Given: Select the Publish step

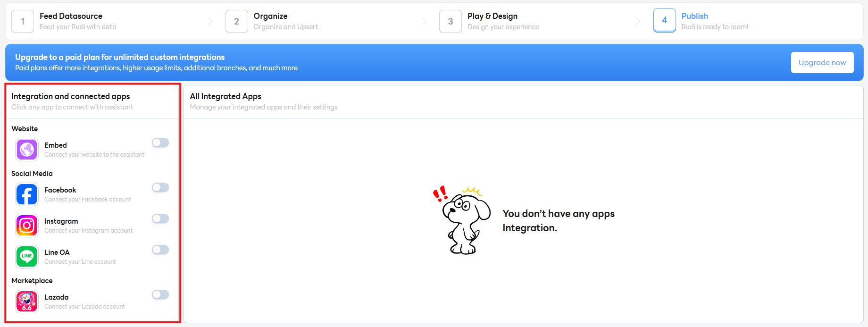Looking at the screenshot, I should coord(694,16).
